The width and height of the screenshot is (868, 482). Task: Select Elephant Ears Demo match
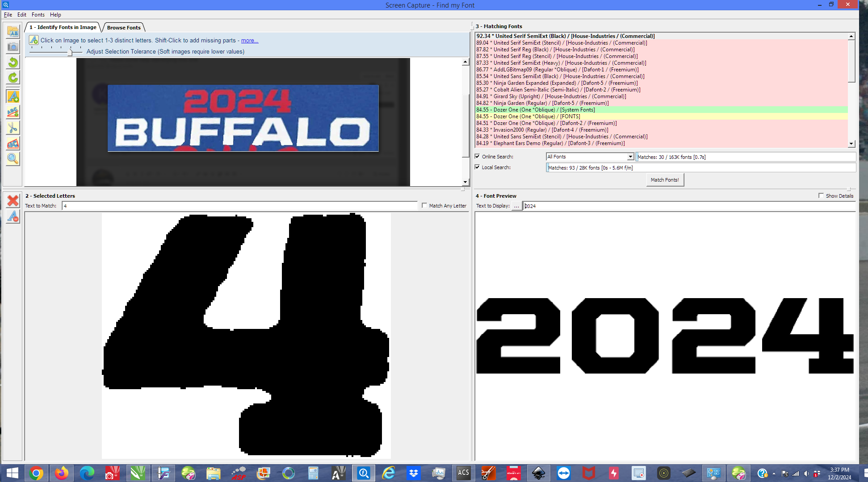[662, 143]
